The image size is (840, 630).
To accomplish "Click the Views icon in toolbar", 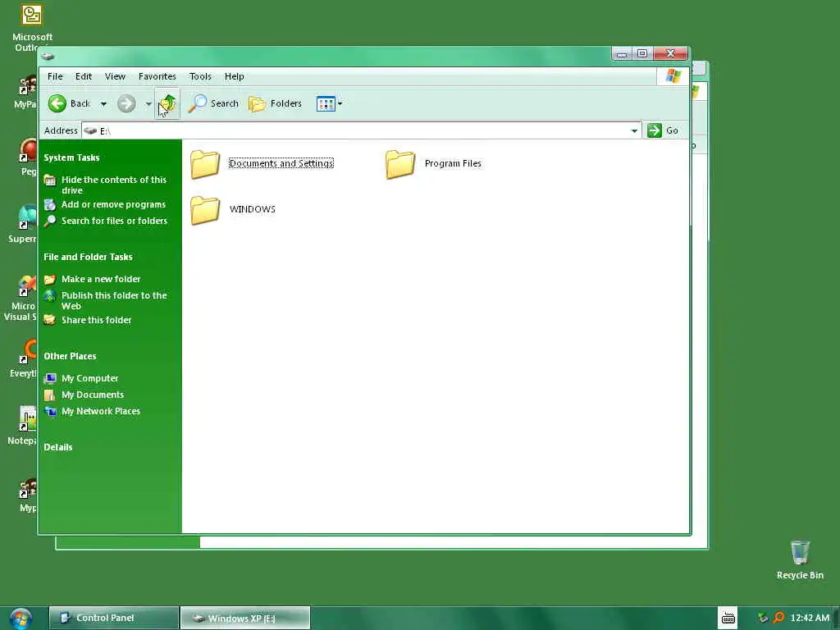I will click(x=326, y=103).
